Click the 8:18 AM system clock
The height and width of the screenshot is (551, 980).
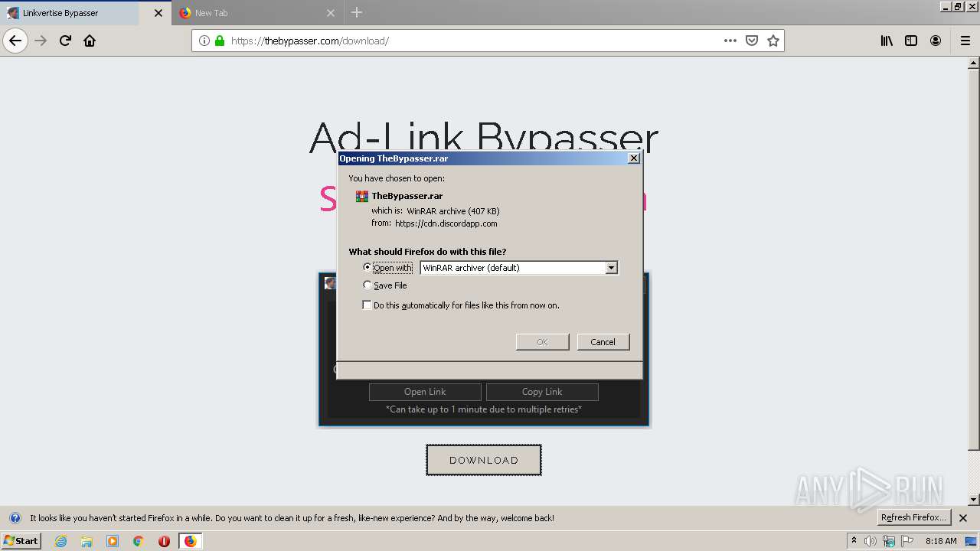point(941,541)
